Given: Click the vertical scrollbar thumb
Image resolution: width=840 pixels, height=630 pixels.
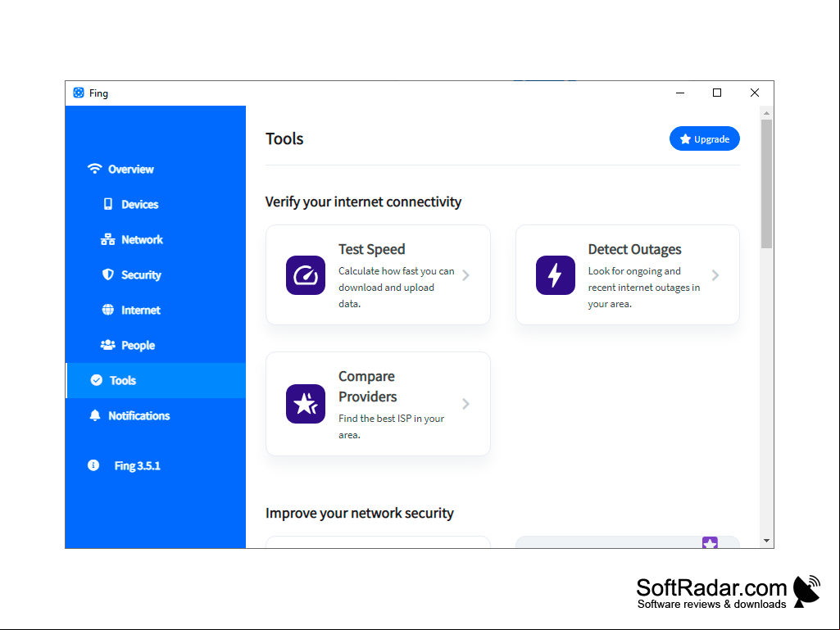Looking at the screenshot, I should pos(766,184).
